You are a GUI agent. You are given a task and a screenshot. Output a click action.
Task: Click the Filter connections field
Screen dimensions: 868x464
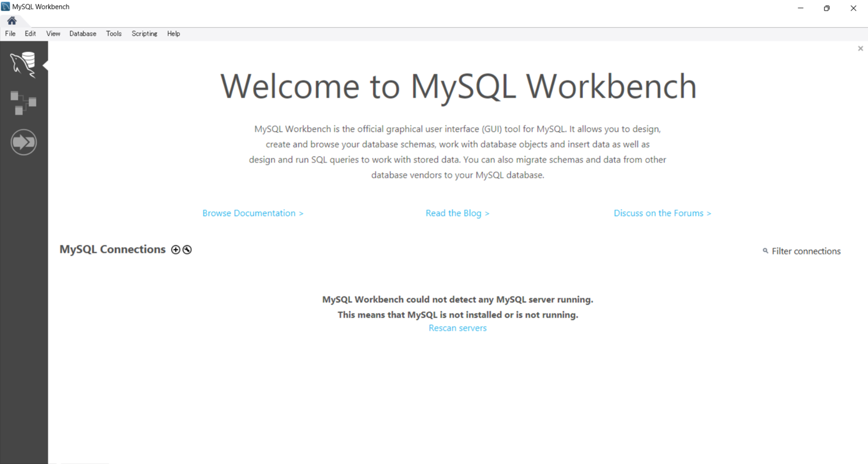(806, 251)
